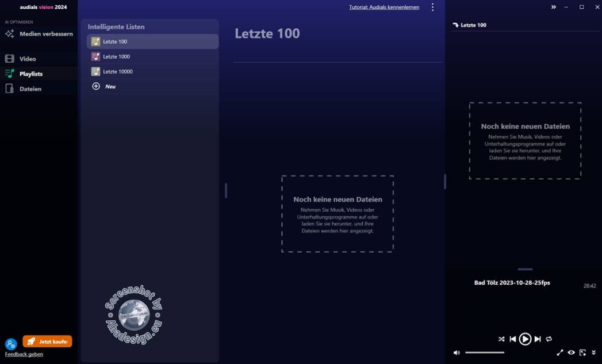Image resolution: width=602 pixels, height=364 pixels.
Task: Open picture-in-picture mini player icon
Action: (x=582, y=352)
